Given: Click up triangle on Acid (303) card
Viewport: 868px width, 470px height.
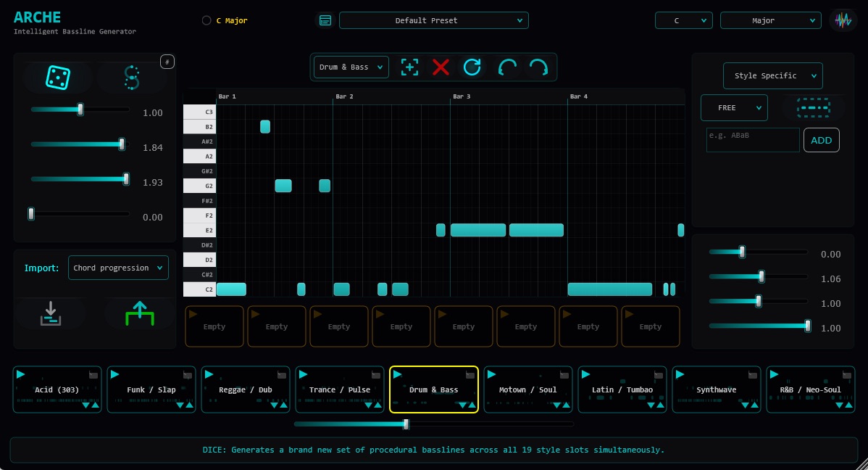Looking at the screenshot, I should click(x=95, y=405).
